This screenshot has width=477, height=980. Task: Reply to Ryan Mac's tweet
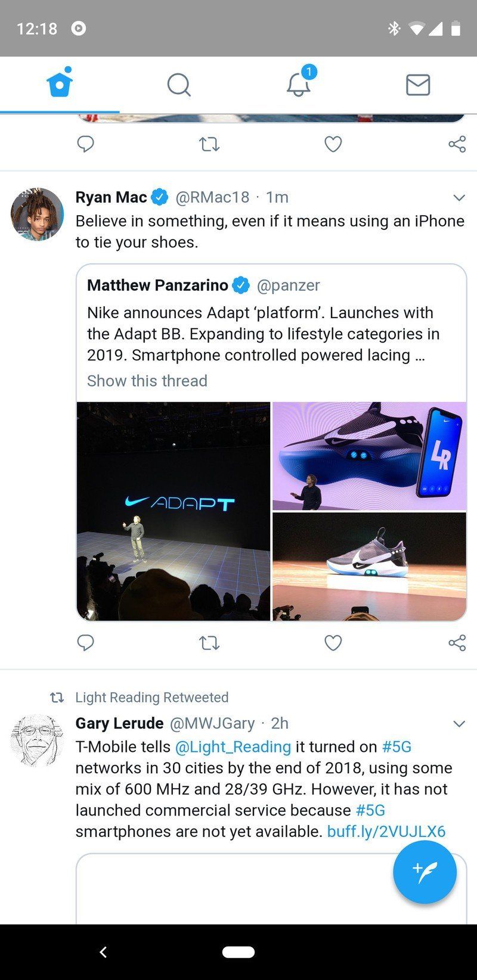point(86,643)
